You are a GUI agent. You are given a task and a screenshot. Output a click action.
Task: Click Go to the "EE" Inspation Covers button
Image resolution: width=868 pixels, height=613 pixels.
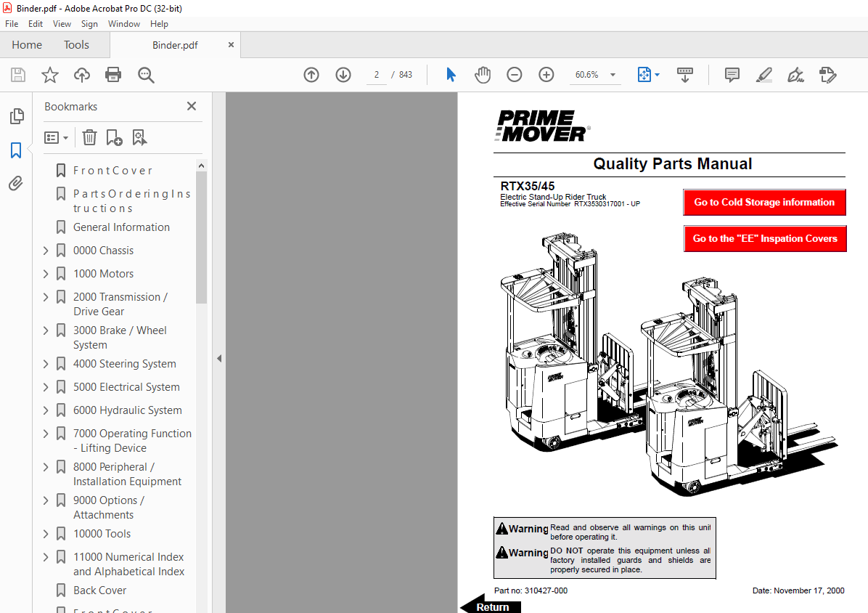coord(765,239)
